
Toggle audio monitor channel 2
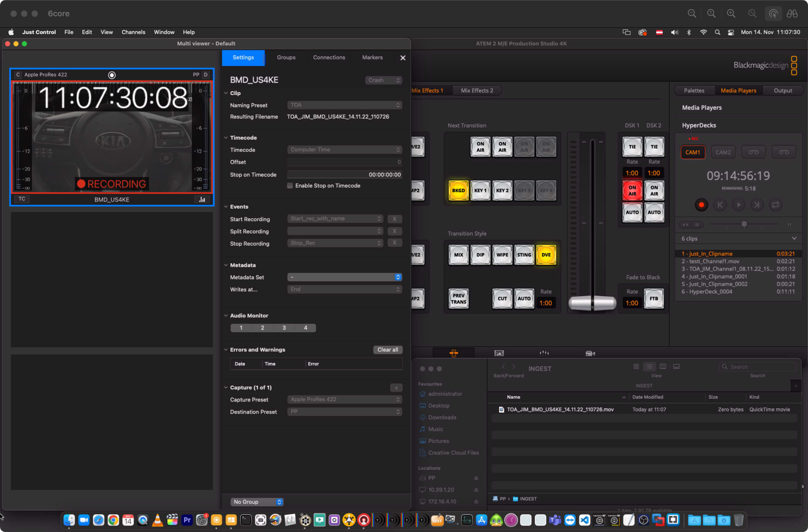click(x=262, y=328)
